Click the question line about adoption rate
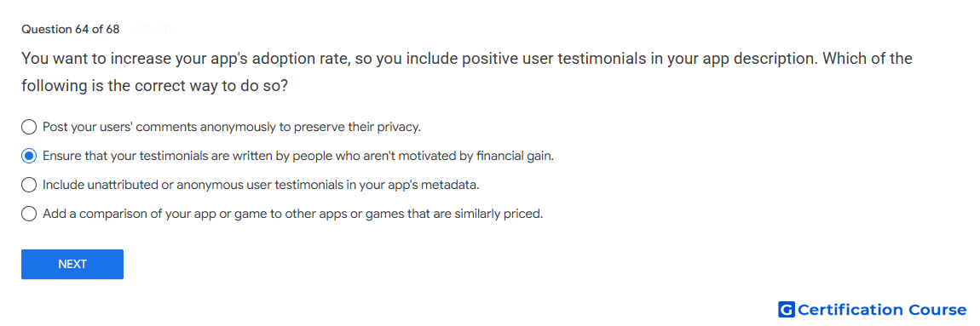980x326 pixels. click(467, 59)
